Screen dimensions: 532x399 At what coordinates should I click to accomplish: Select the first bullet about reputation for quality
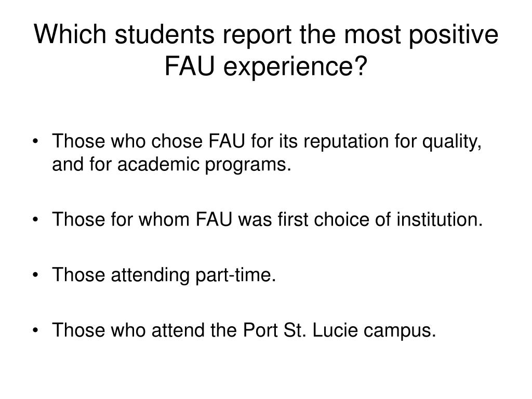(267, 152)
